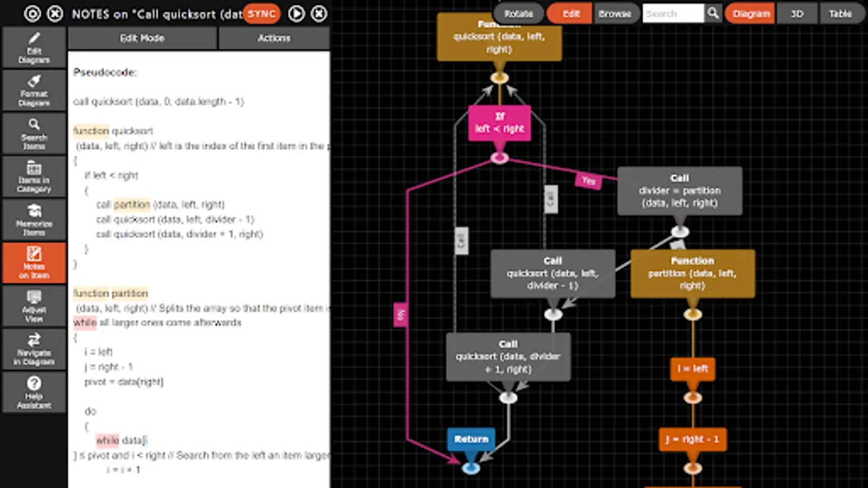Select the Memorize Items tool
The image size is (868, 488).
[x=34, y=219]
